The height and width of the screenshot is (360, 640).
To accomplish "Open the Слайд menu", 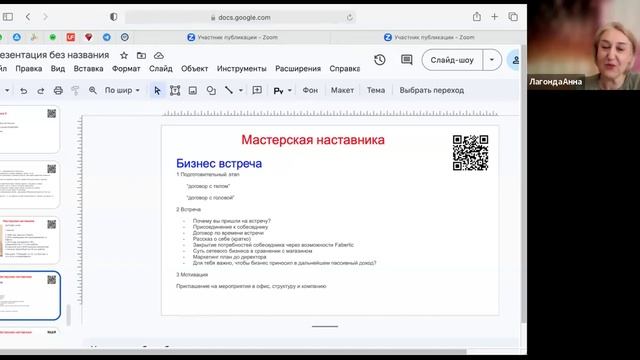I will [160, 69].
